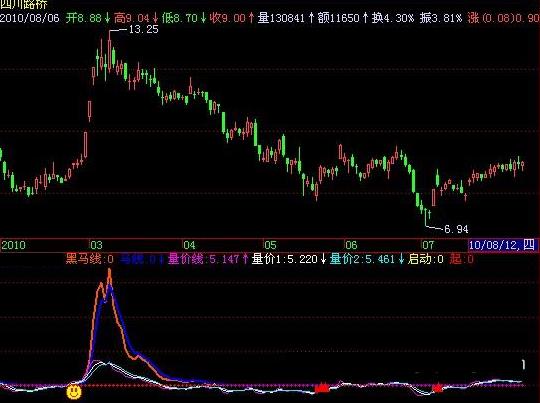The image size is (540, 403).
Task: Click the first red launch signal block
Action: 323,388
